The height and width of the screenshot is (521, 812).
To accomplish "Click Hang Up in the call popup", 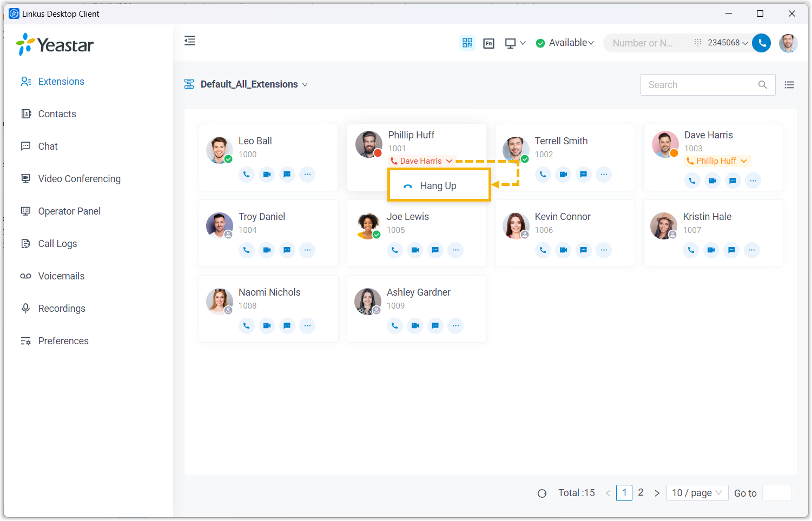I will point(439,186).
